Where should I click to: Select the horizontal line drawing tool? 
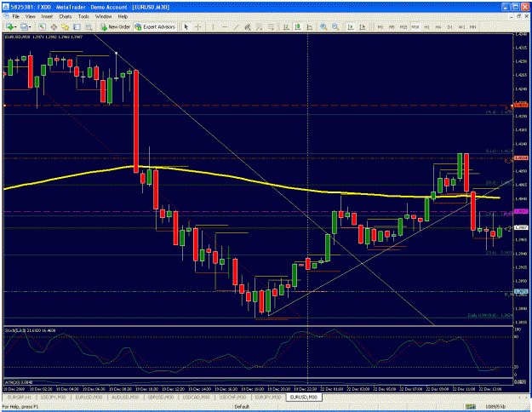coord(224,26)
